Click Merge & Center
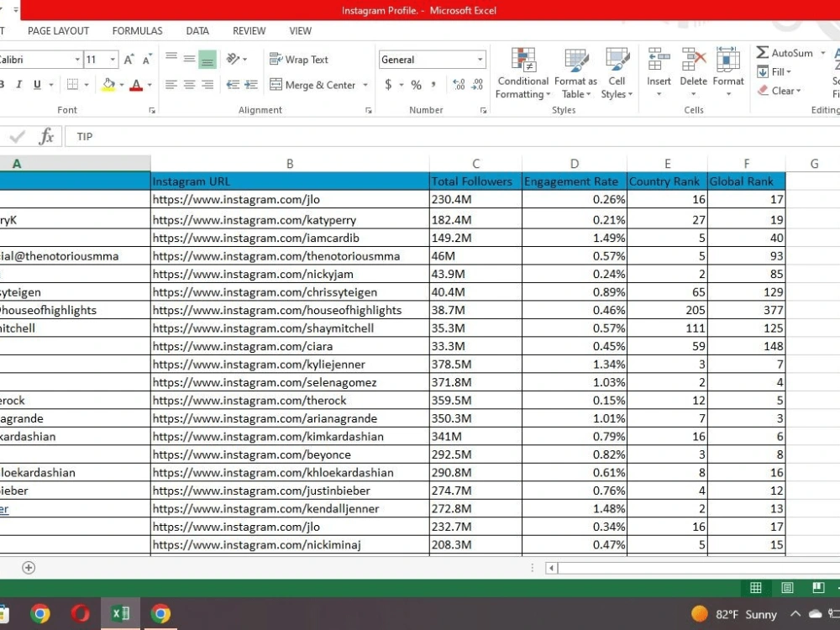Screen dimensions: 840x630 tap(312, 85)
